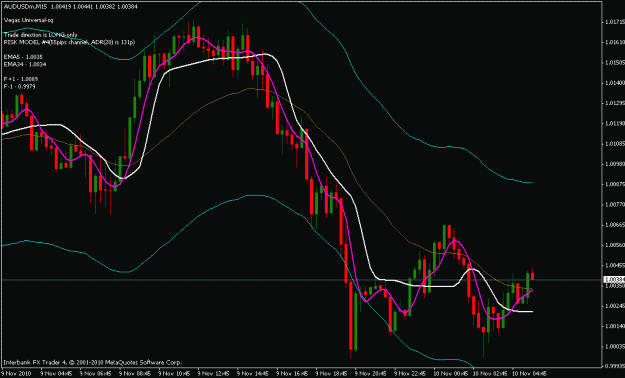Click the AUDUSDm,M15 chart symbol label

[x=26, y=7]
